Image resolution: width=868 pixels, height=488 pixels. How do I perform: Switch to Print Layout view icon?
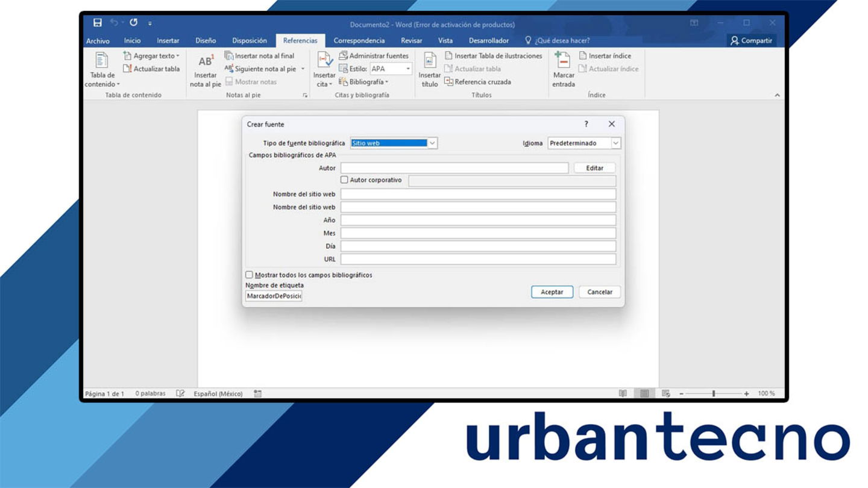(644, 393)
